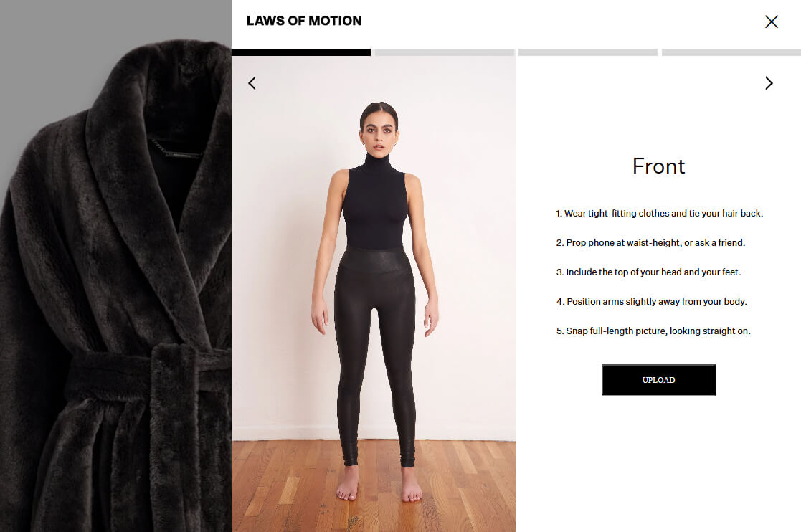
Task: Click the Front heading text
Action: tap(658, 166)
